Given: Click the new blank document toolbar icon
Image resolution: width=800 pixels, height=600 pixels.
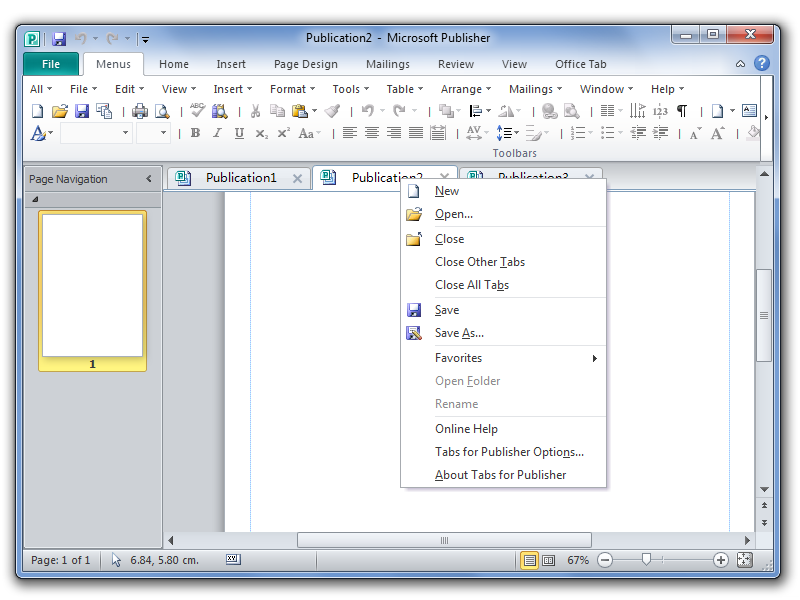Looking at the screenshot, I should click(37, 111).
